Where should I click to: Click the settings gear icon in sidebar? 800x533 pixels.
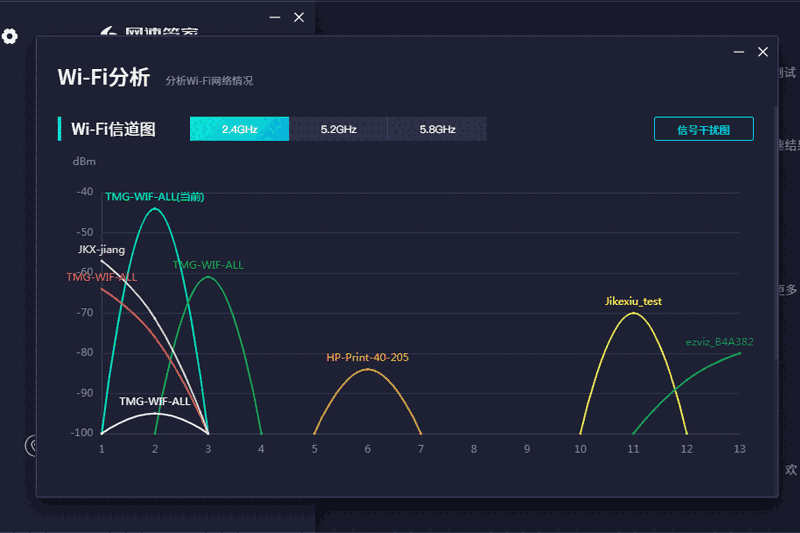tap(10, 37)
